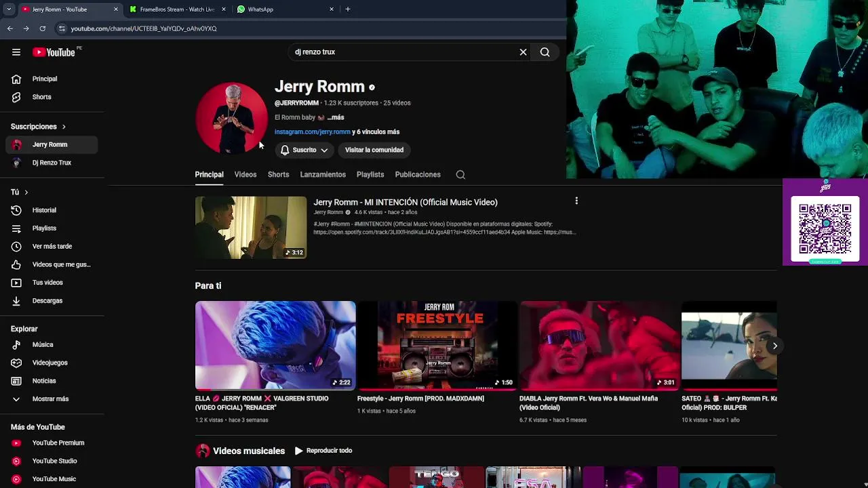
Task: Open ELLA video thumbnail
Action: coord(275,346)
